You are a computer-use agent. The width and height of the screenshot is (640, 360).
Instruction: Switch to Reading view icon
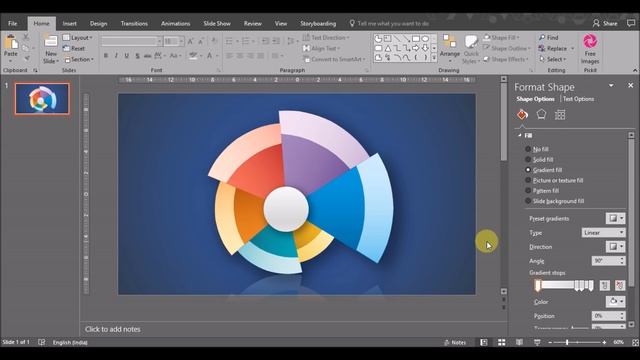(x=519, y=342)
